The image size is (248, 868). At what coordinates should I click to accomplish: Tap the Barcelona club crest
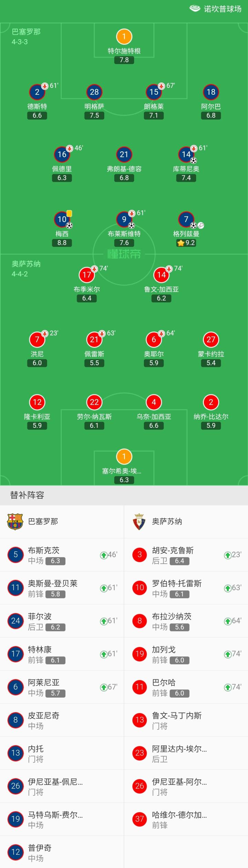pos(15,521)
